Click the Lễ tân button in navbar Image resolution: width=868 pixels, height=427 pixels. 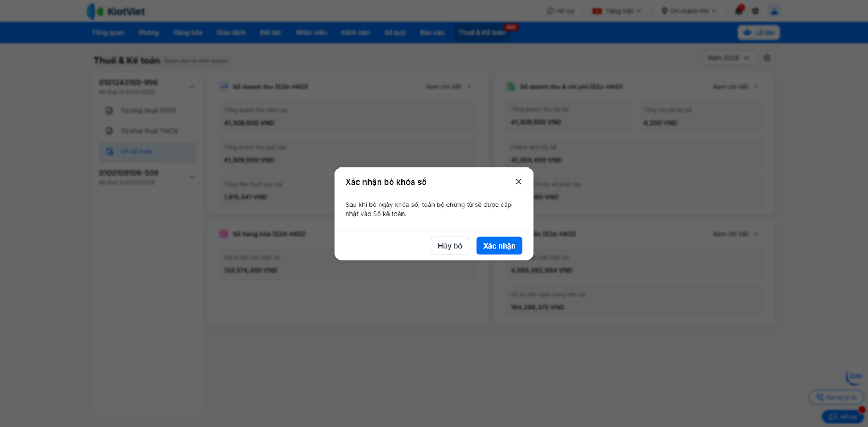click(x=758, y=33)
